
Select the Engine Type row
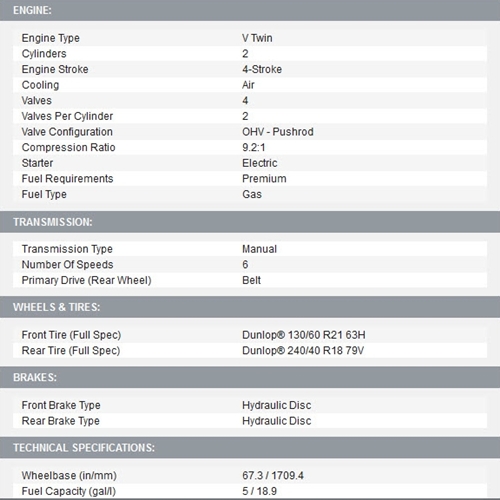pos(250,38)
